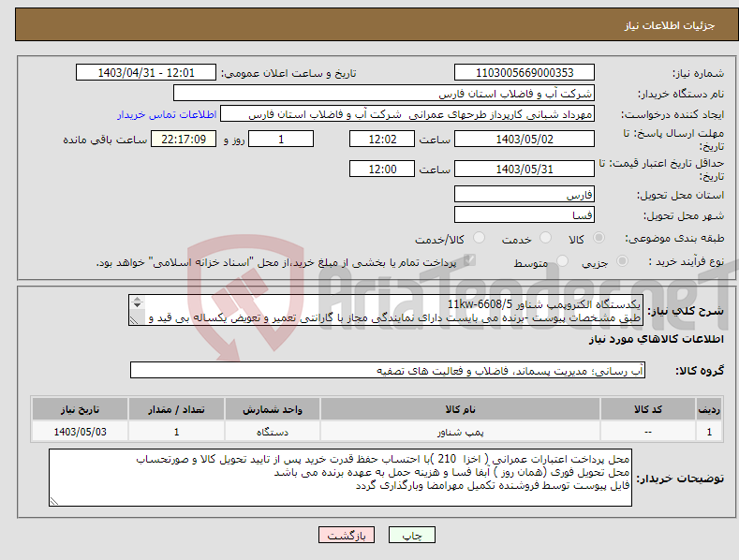739x560 pixels.
Task: Click need date cell 1403/05/03
Action: (81, 432)
